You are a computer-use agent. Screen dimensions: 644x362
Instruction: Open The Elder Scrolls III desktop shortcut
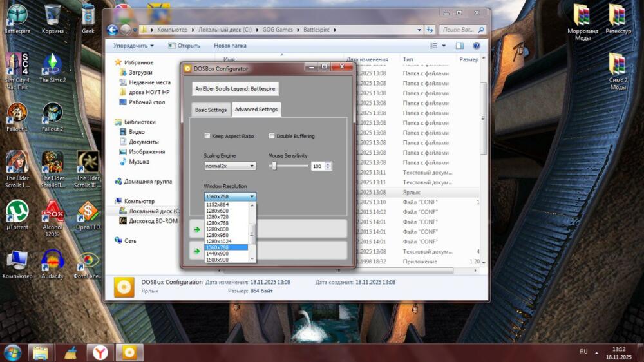pos(88,169)
